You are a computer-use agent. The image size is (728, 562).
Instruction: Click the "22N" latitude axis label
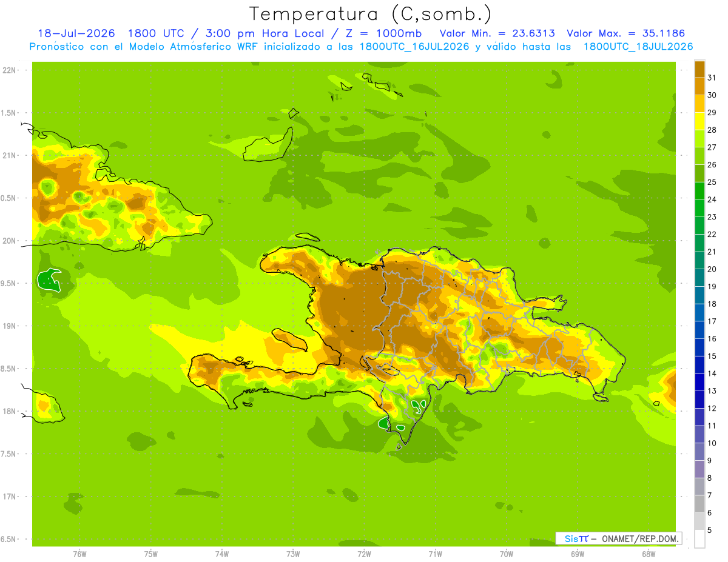[x=8, y=70]
